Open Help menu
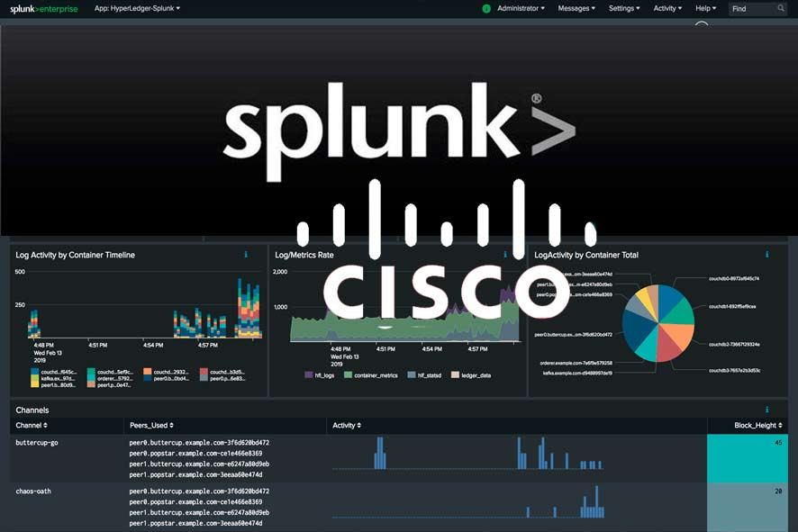798x532 pixels. point(705,9)
